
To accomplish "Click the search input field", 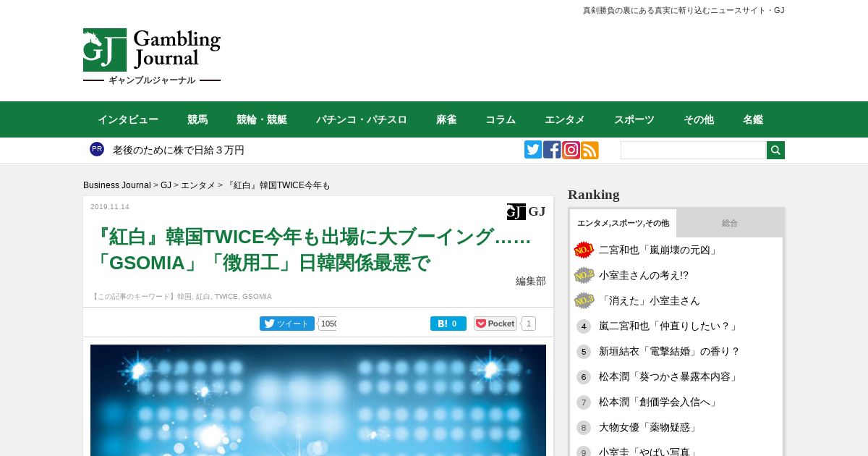I will (693, 150).
